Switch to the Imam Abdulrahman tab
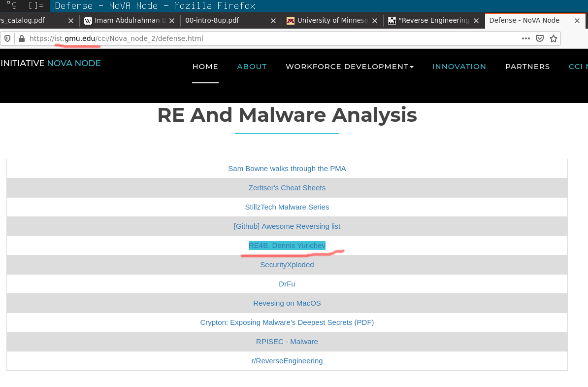The image size is (588, 387). [130, 20]
